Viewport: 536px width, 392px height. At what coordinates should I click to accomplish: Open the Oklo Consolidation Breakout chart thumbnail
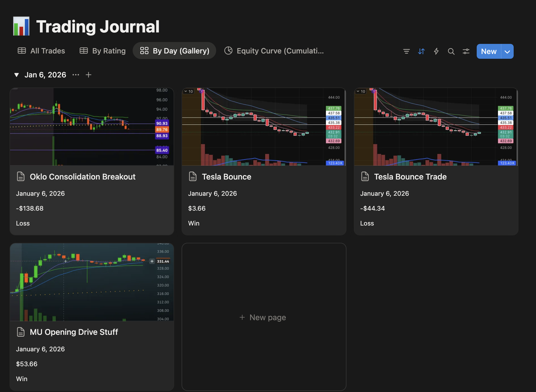[92, 127]
